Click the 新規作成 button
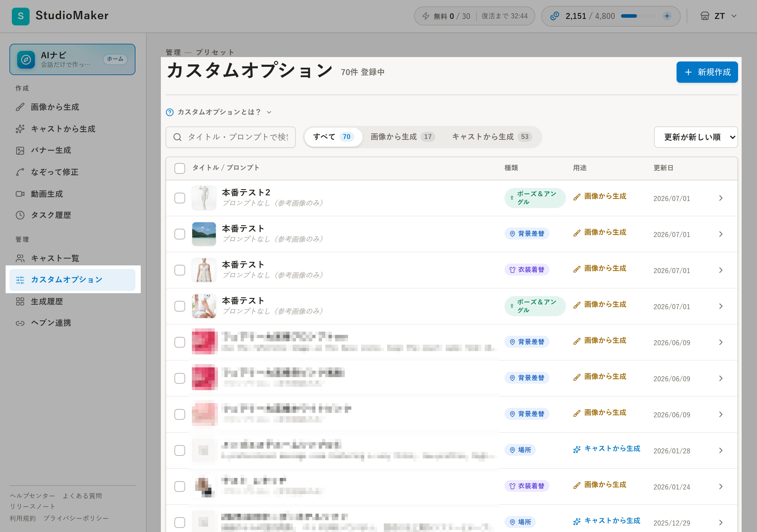The height and width of the screenshot is (532, 757). pyautogui.click(x=707, y=72)
